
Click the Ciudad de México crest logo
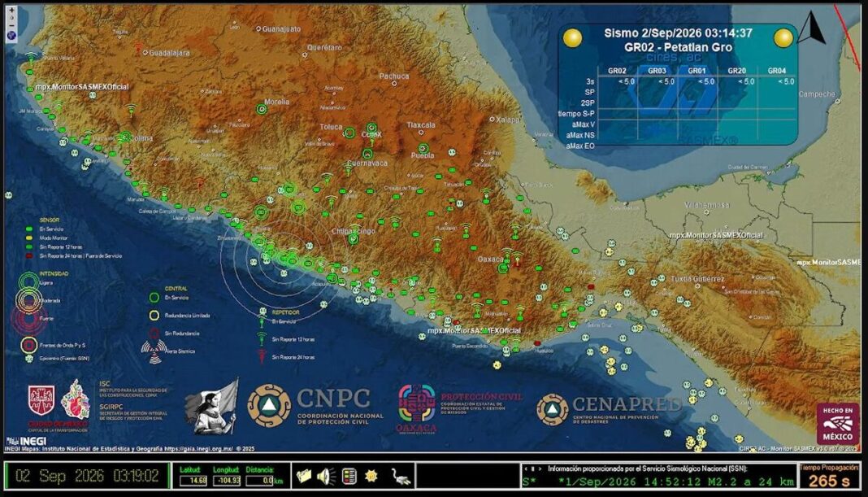point(41,400)
